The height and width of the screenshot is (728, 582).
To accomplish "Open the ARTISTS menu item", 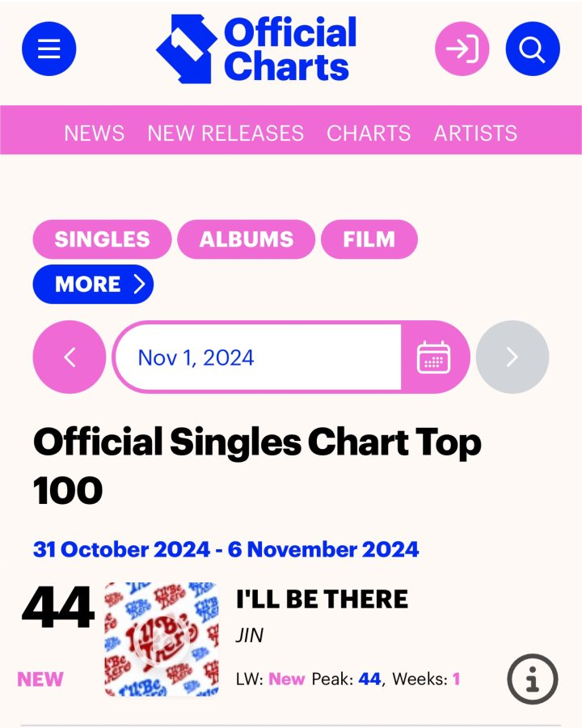I will 475,133.
